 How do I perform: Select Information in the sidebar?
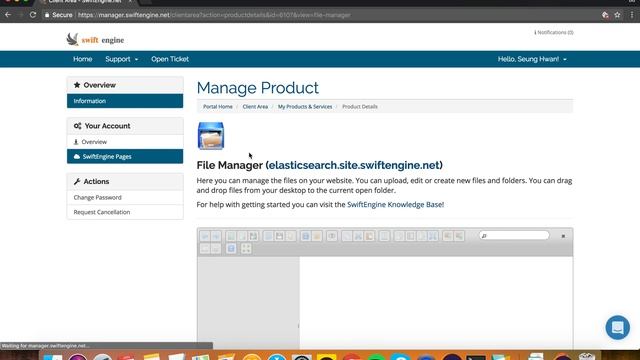tap(125, 101)
